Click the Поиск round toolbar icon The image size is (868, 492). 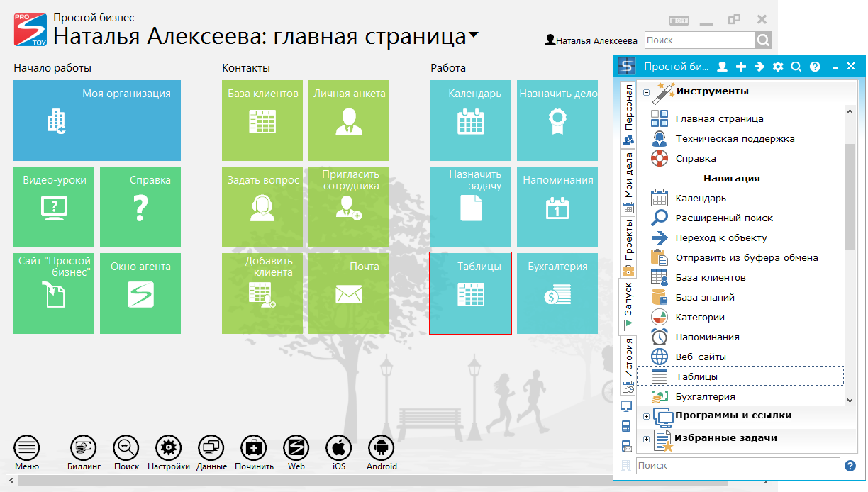[126, 448]
